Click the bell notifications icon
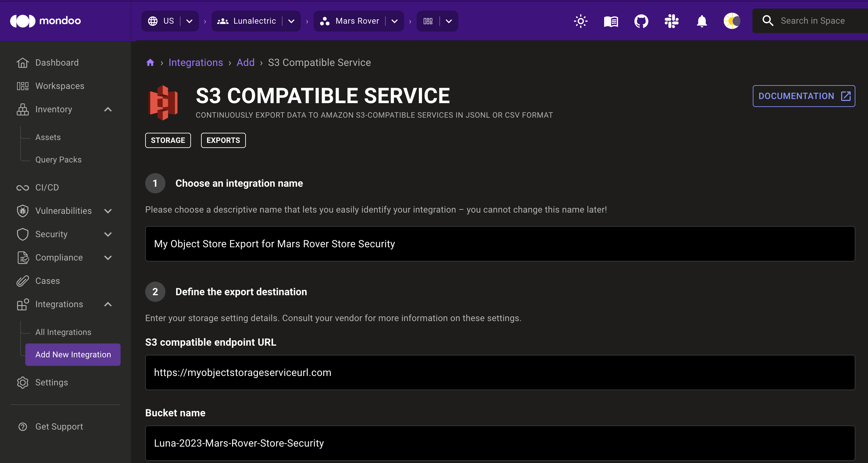Viewport: 868px width, 463px height. pyautogui.click(x=701, y=21)
